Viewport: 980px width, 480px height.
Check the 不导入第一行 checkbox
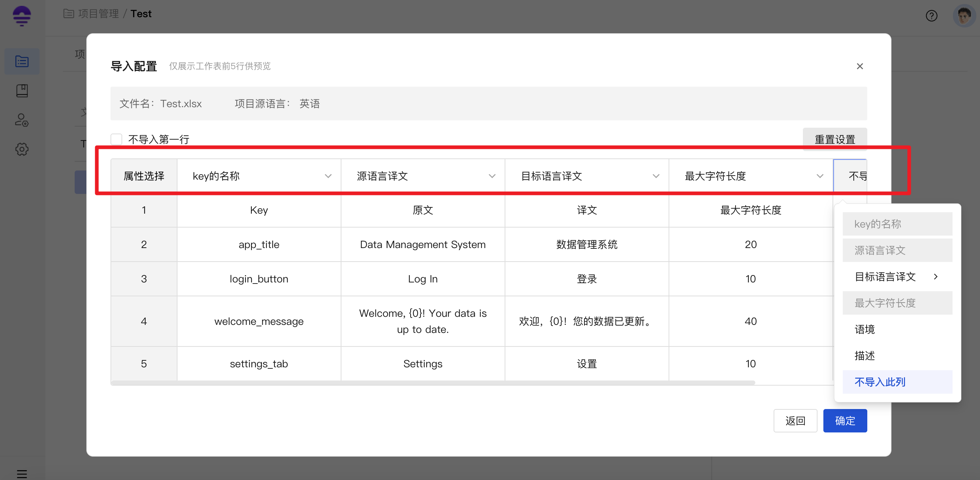click(116, 139)
